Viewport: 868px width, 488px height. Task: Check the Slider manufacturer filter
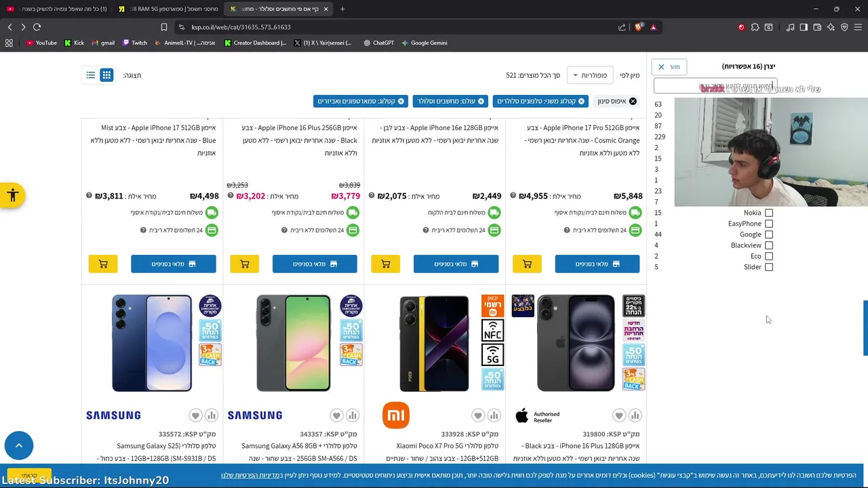768,267
